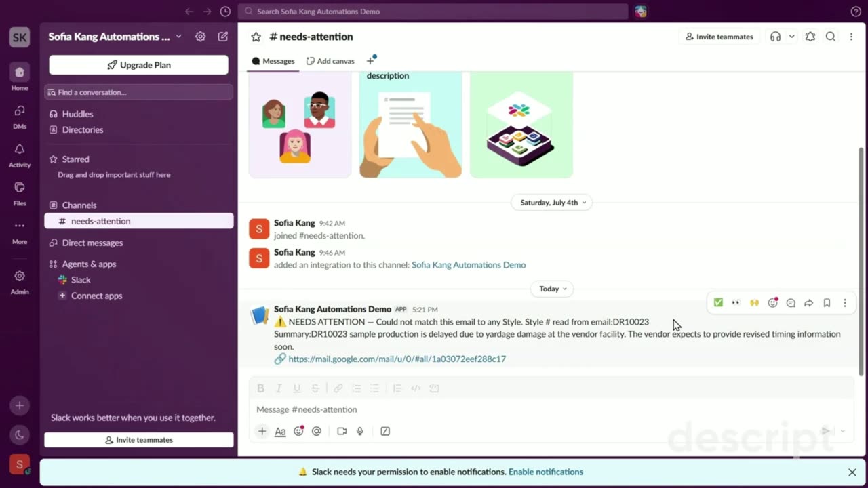Focus the search bar
This screenshot has width=868, height=488.
click(433, 12)
